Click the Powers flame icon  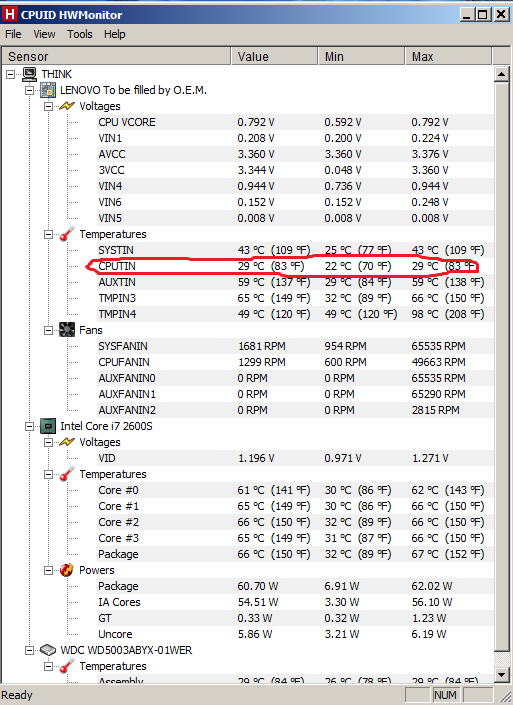67,570
